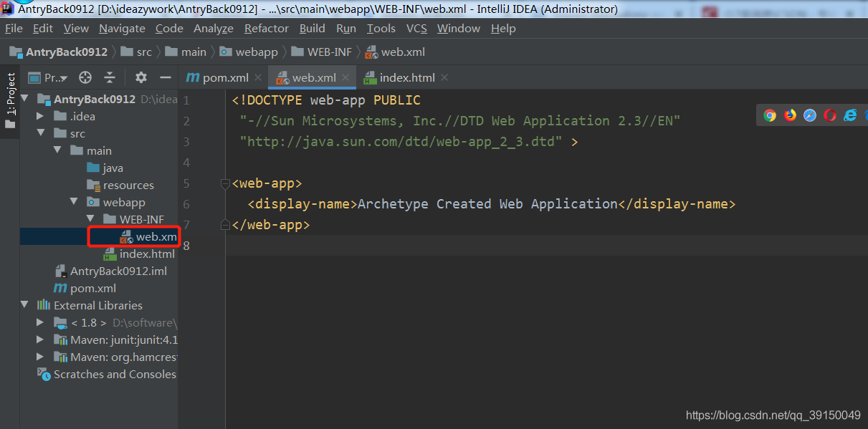Click line number 8 in the gutter
The height and width of the screenshot is (429, 868).
186,246
